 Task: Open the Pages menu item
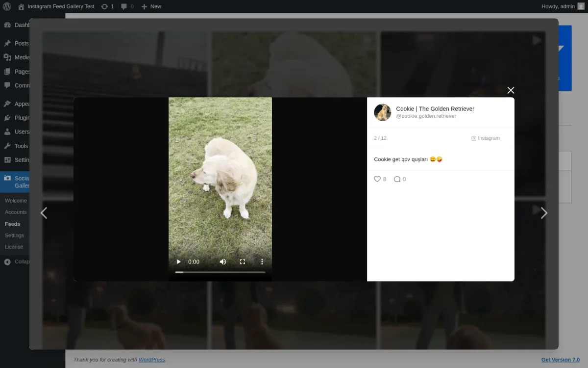[15, 71]
